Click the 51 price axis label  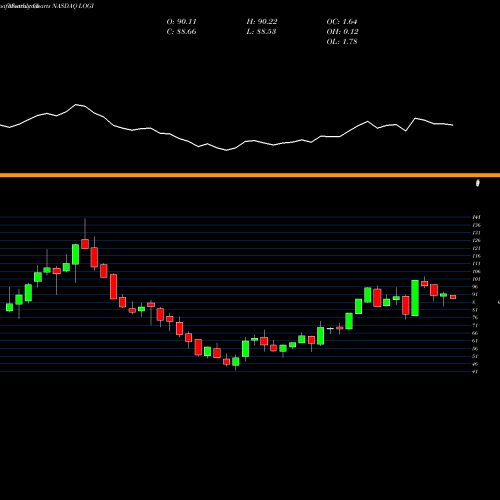[x=475, y=356]
